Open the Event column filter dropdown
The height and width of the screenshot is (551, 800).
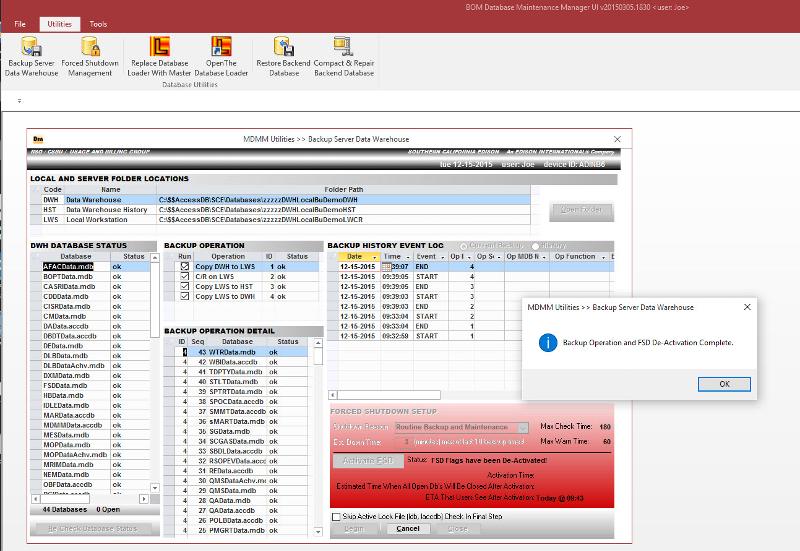pos(441,257)
